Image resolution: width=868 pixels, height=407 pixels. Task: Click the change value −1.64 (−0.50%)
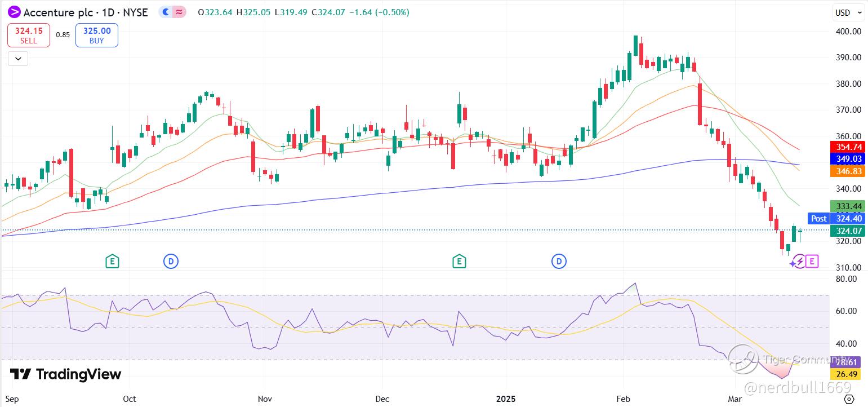(379, 12)
